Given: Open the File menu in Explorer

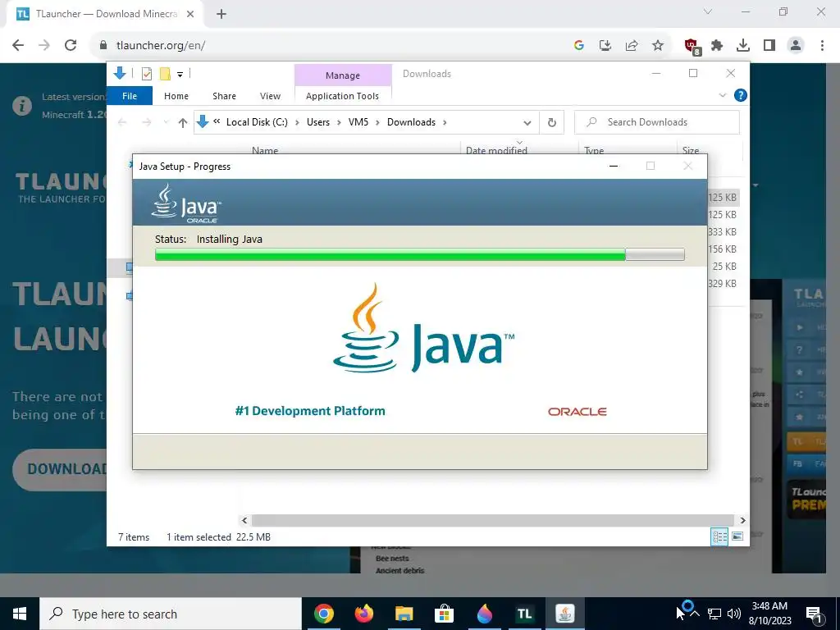Looking at the screenshot, I should tap(130, 96).
